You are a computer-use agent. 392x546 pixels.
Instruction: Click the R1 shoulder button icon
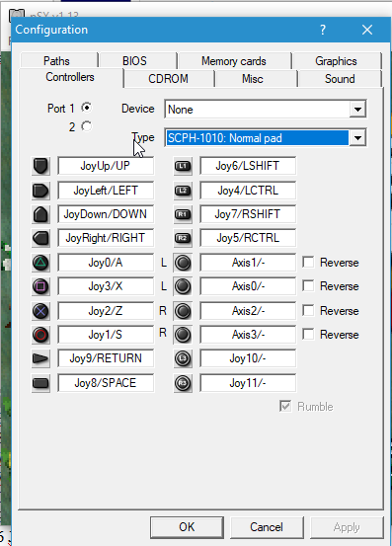click(183, 214)
